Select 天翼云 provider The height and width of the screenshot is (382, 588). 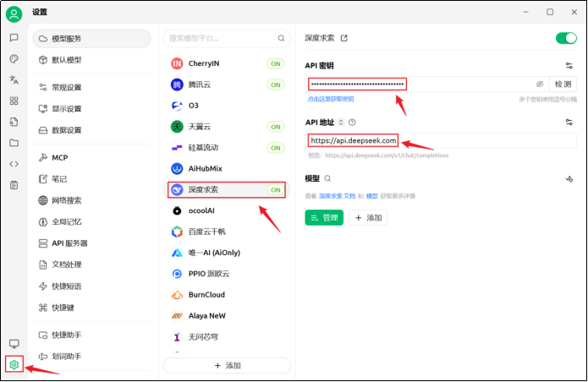click(227, 127)
